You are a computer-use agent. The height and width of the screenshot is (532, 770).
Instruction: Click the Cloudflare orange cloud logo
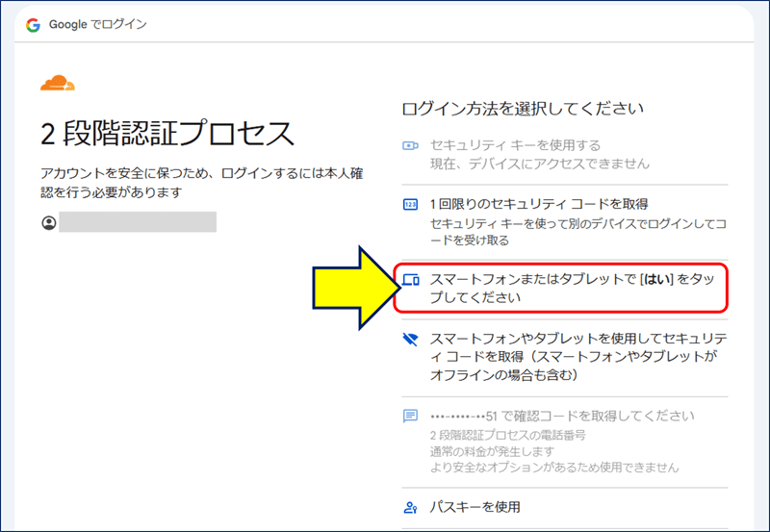[58, 83]
